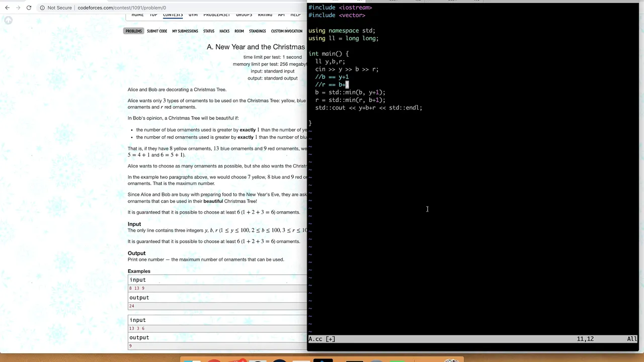Click the 'int main() {' code line
The image size is (644, 362).
tap(329, 54)
